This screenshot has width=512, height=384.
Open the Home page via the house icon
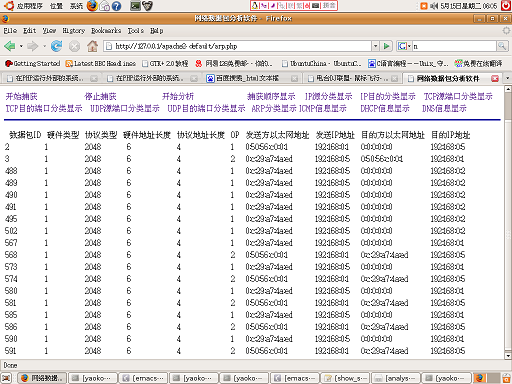coord(92,46)
